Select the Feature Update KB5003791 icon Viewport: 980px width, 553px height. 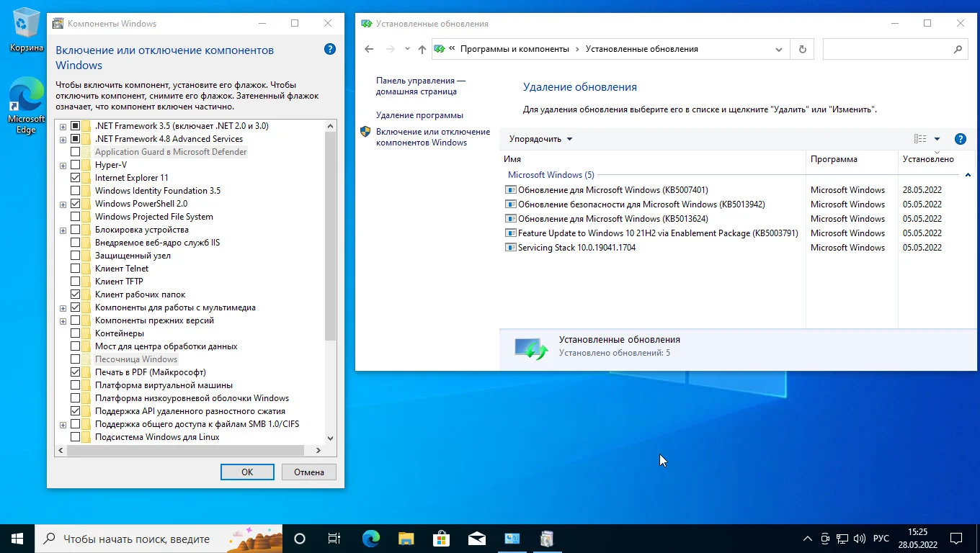coord(511,233)
